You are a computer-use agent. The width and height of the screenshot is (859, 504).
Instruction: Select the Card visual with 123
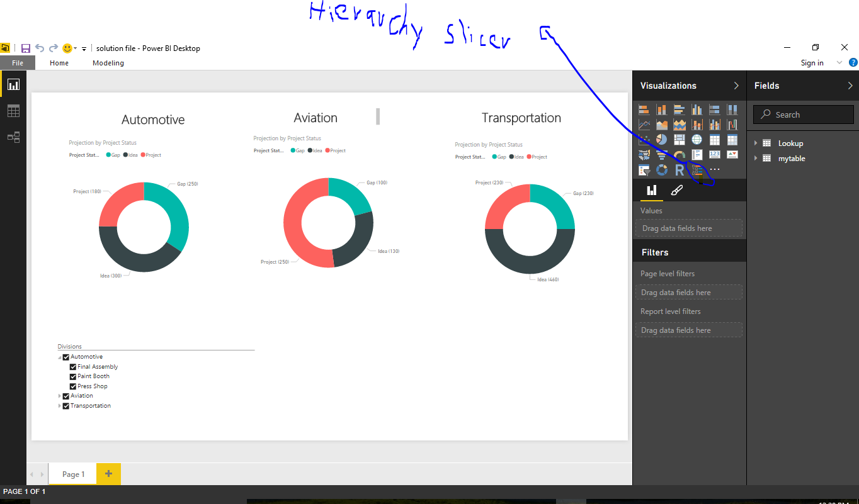(x=714, y=155)
